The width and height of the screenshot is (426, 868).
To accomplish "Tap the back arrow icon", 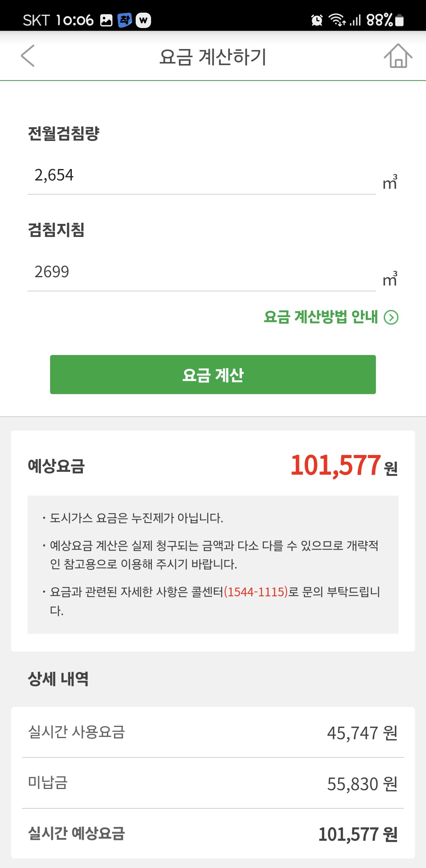I will 28,56.
